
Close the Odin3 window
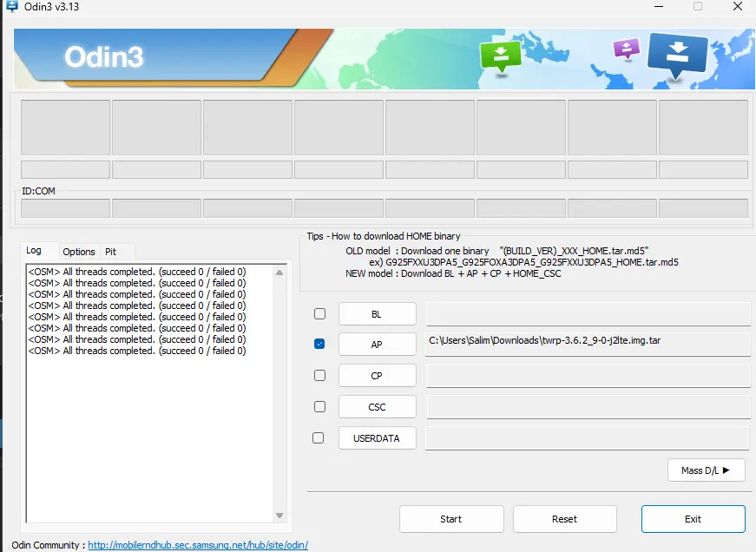738,7
